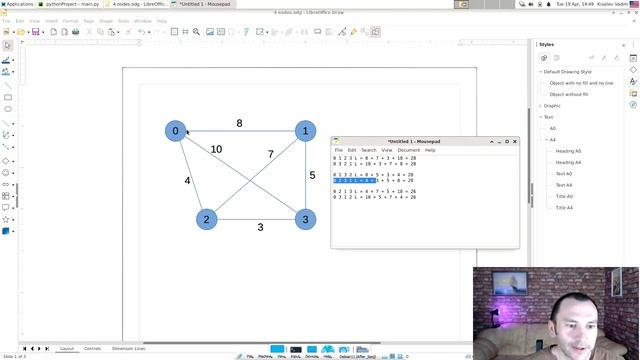Click the Print icon in toolbar
640x360 pixels.
tap(76, 32)
